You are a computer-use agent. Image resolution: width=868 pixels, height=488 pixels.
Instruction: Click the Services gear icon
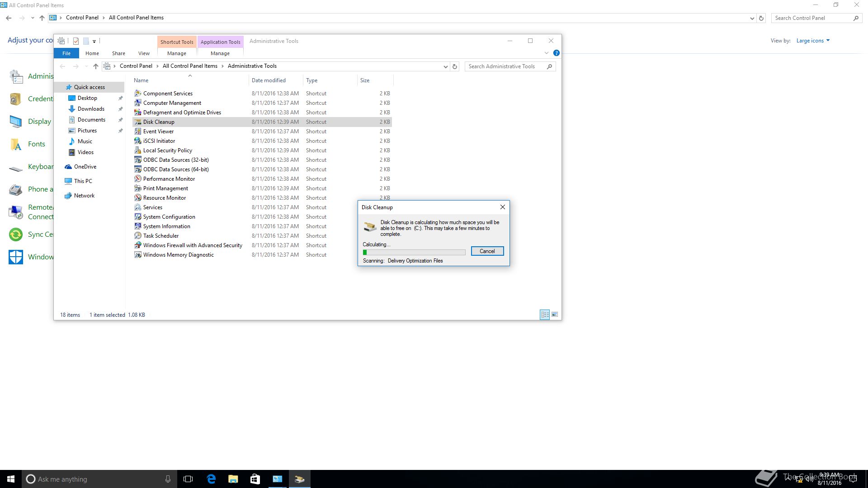click(x=138, y=207)
